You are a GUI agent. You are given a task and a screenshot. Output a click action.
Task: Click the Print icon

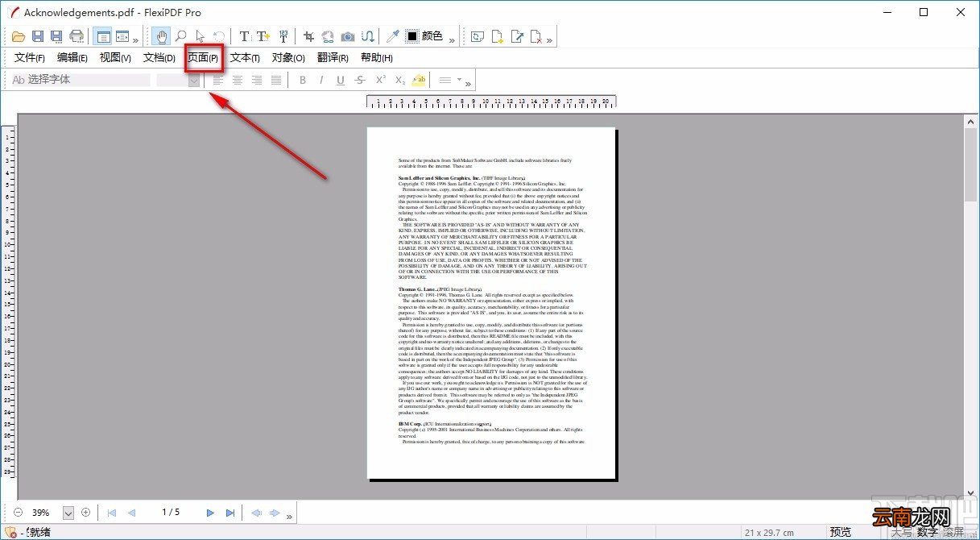[x=76, y=36]
